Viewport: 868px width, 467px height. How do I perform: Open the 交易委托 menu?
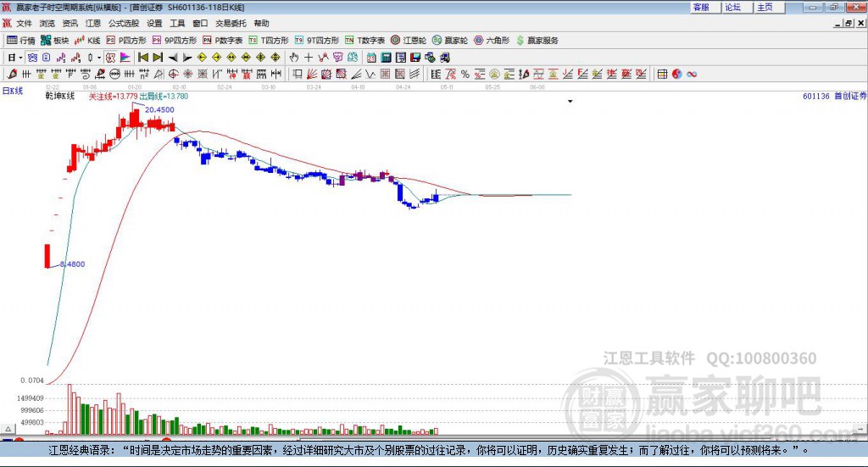click(231, 23)
